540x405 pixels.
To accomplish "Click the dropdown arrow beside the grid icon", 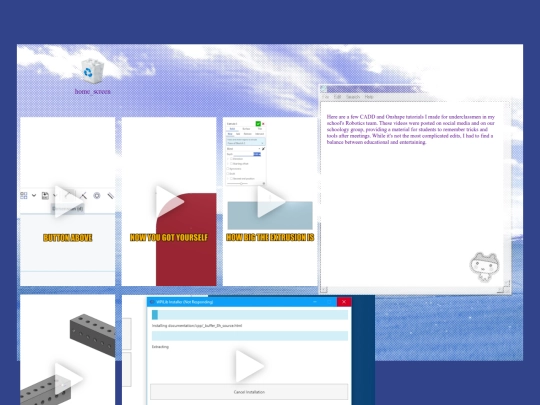I will (34, 196).
